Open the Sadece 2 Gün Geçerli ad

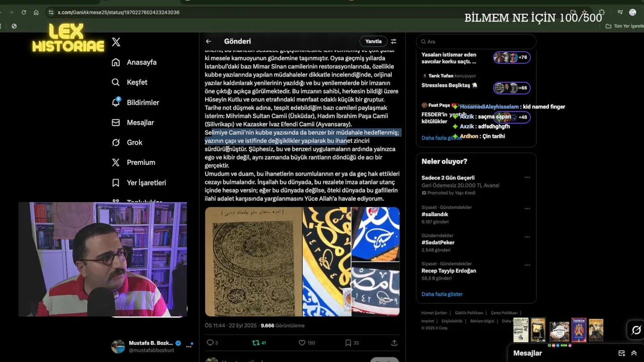coord(448,177)
